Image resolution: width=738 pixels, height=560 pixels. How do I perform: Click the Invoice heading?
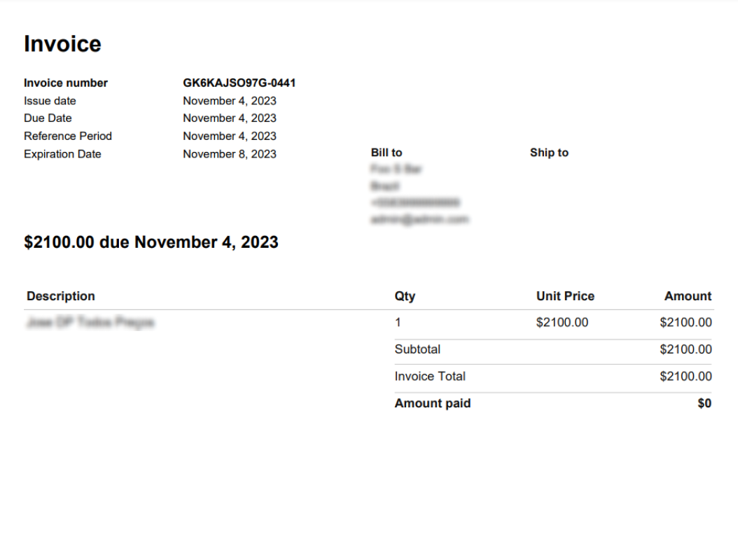click(x=62, y=44)
